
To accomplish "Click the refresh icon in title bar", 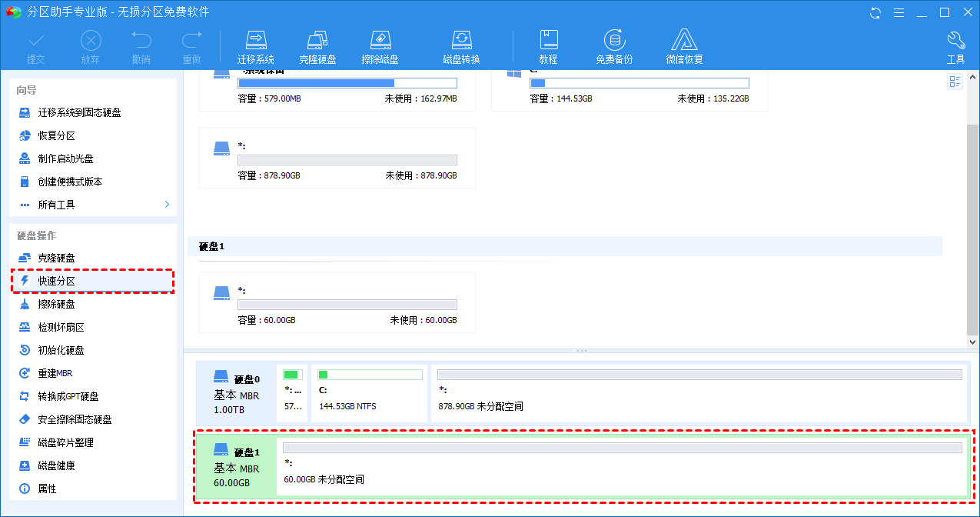I will 875,12.
